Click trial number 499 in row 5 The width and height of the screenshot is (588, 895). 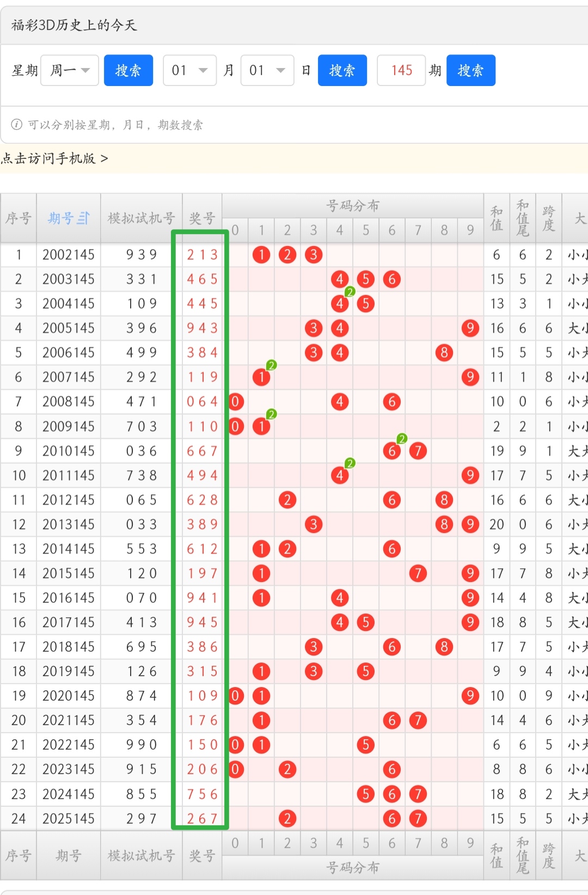[142, 353]
